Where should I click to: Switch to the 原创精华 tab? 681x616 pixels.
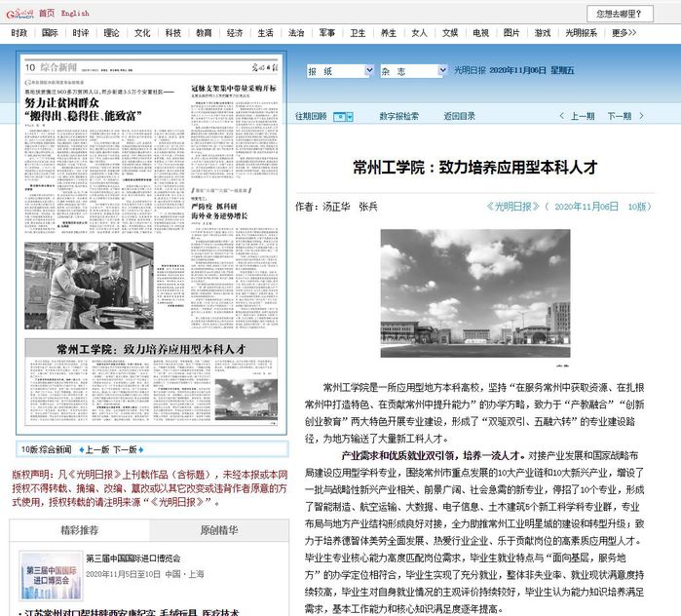pyautogui.click(x=218, y=530)
